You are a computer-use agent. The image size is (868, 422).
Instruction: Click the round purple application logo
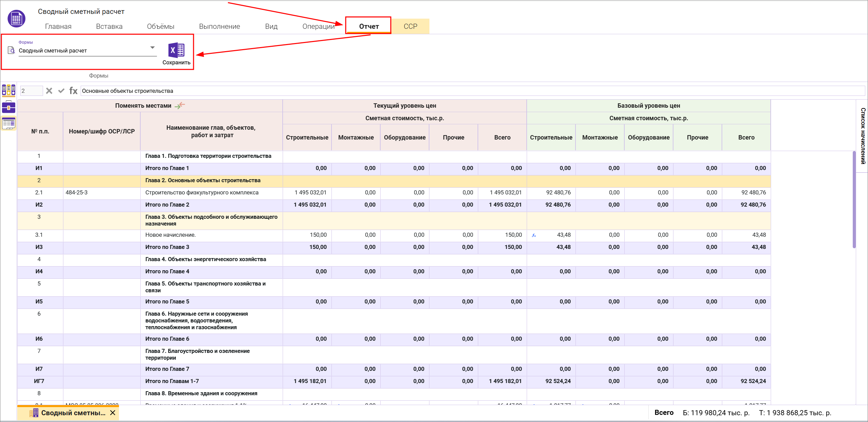pyautogui.click(x=16, y=19)
